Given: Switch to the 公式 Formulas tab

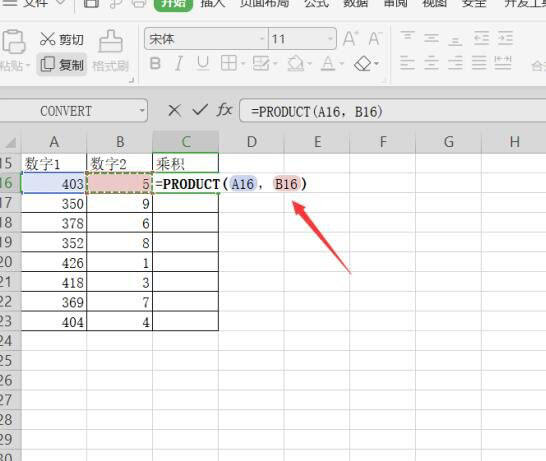Looking at the screenshot, I should click(316, 3).
